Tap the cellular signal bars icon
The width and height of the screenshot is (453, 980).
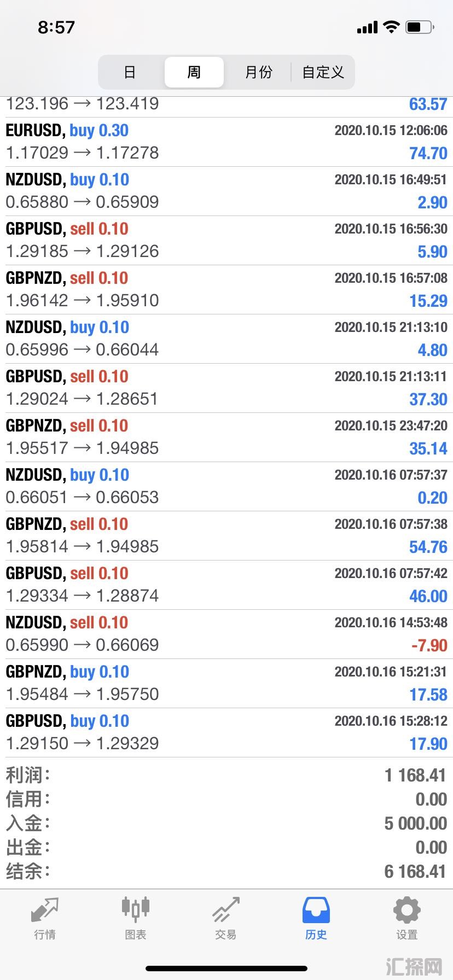(x=367, y=27)
